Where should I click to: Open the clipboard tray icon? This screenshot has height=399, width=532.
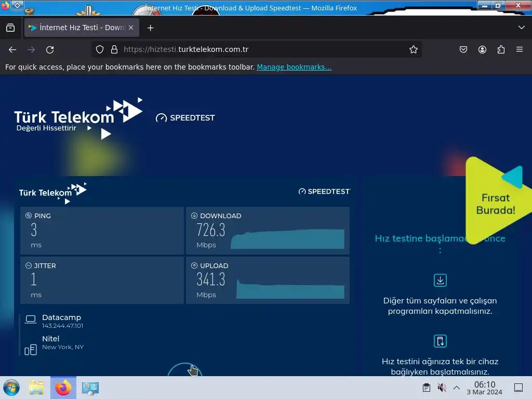[x=427, y=388]
